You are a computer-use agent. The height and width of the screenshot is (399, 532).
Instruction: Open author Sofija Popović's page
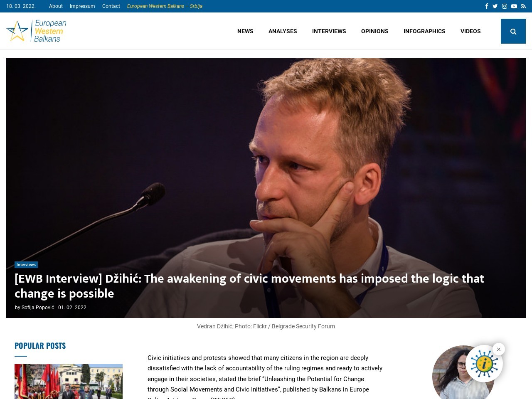pyautogui.click(x=38, y=308)
